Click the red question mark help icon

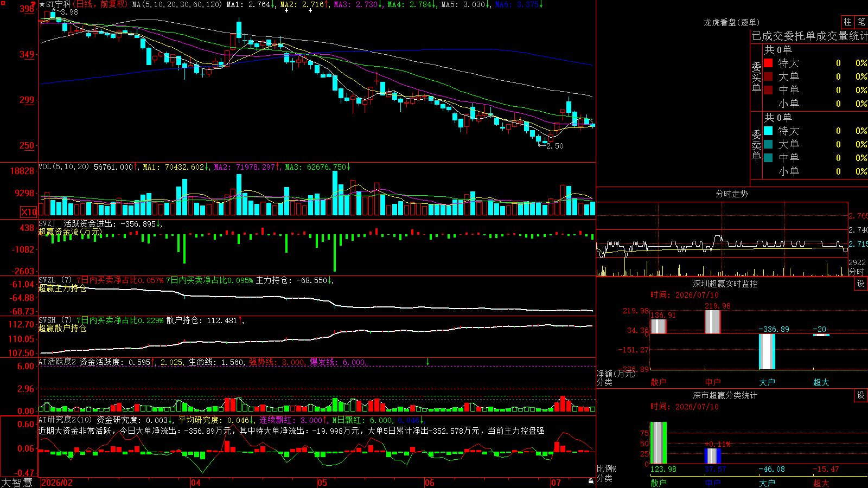33,4
